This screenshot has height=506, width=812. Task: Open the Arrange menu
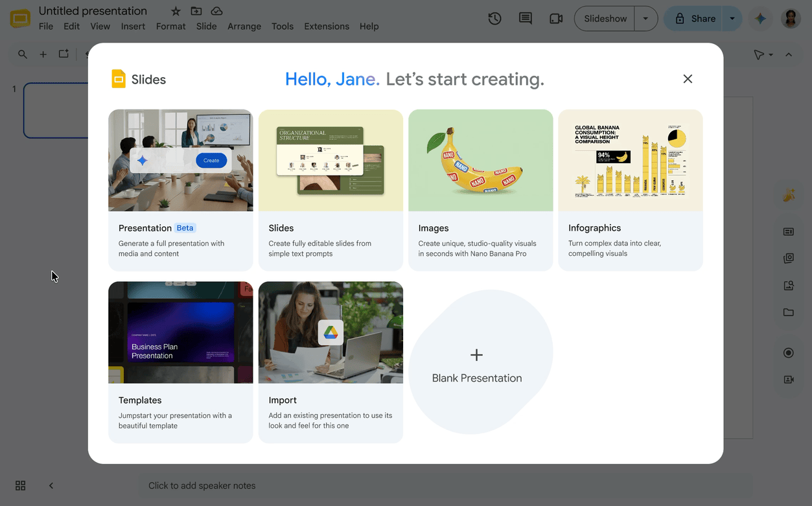244,27
